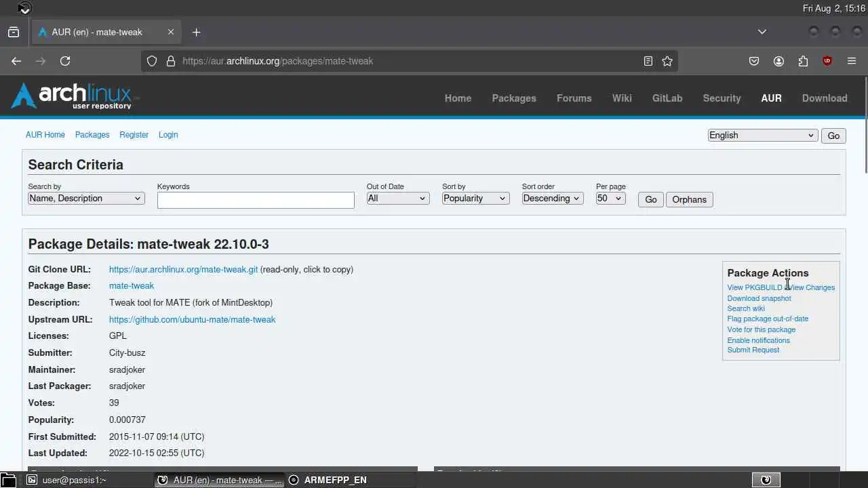Click the search Go button
This screenshot has height=488, width=868.
pos(651,199)
